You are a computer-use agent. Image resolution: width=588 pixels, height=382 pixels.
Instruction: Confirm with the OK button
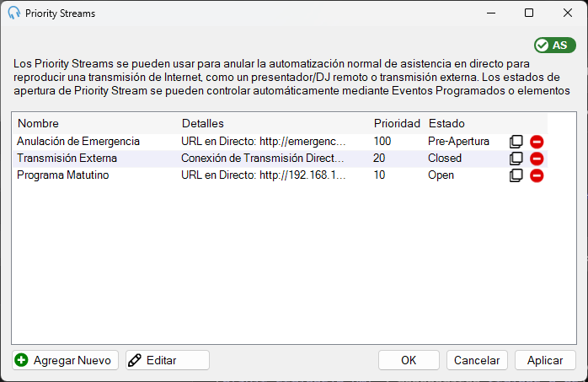point(409,360)
